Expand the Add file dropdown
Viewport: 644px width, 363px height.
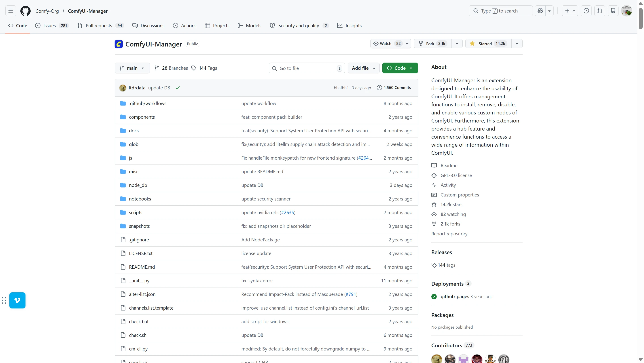coord(363,68)
